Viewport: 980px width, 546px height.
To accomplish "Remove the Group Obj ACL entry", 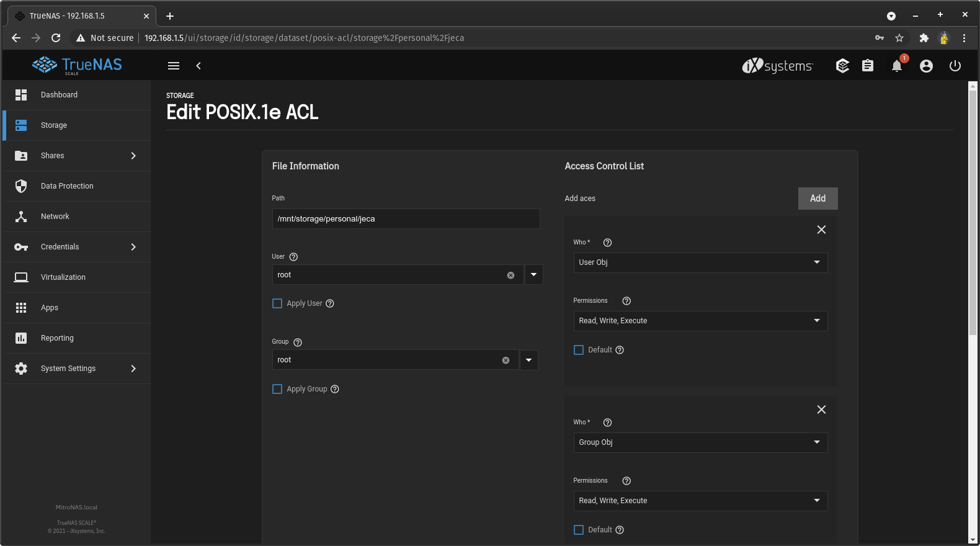I will pos(821,409).
